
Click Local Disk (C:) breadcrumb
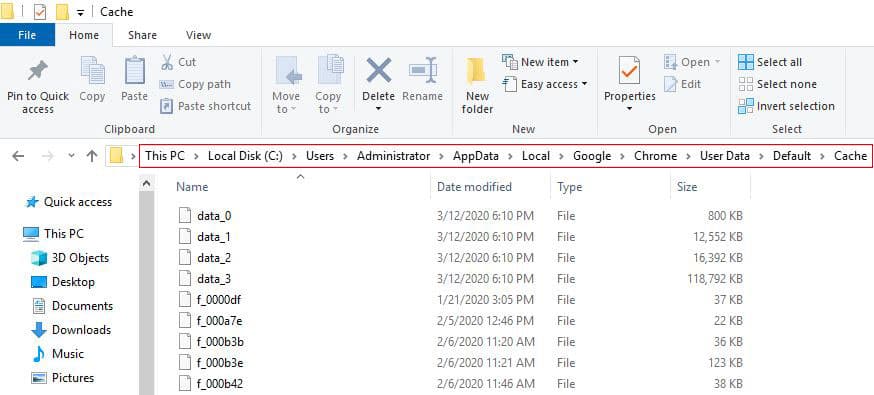[245, 156]
